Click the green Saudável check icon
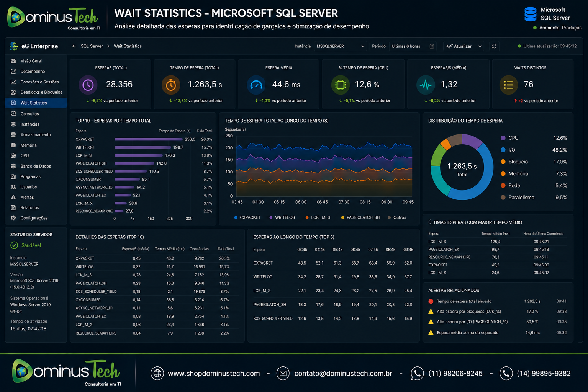 [14, 245]
